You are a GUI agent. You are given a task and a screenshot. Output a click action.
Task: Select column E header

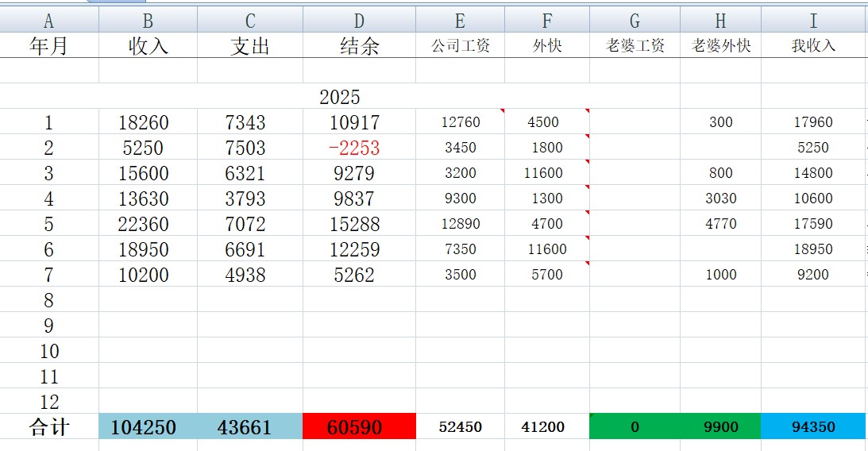click(x=460, y=20)
